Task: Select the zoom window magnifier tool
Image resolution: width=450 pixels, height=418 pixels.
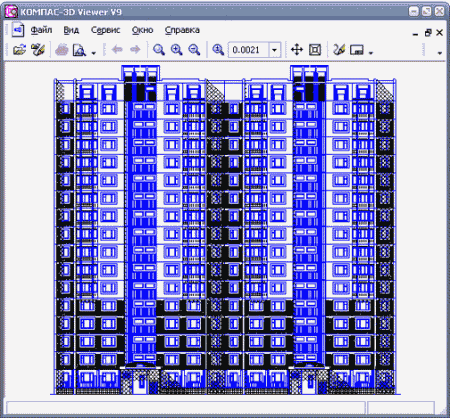Action: (x=159, y=50)
